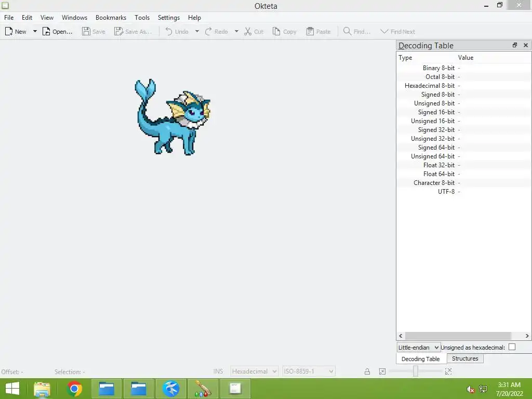Open the Little-endian byte order dropdown
This screenshot has height=399, width=532.
click(x=419, y=348)
